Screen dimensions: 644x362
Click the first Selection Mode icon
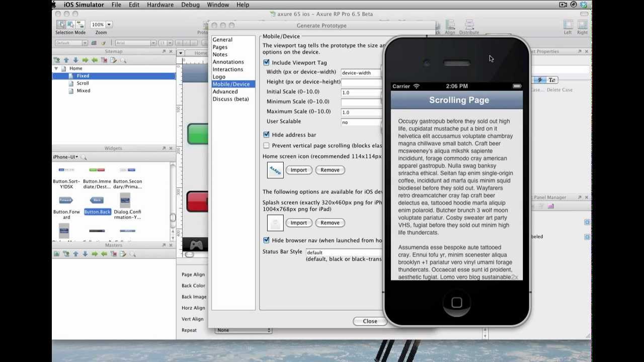click(x=61, y=24)
